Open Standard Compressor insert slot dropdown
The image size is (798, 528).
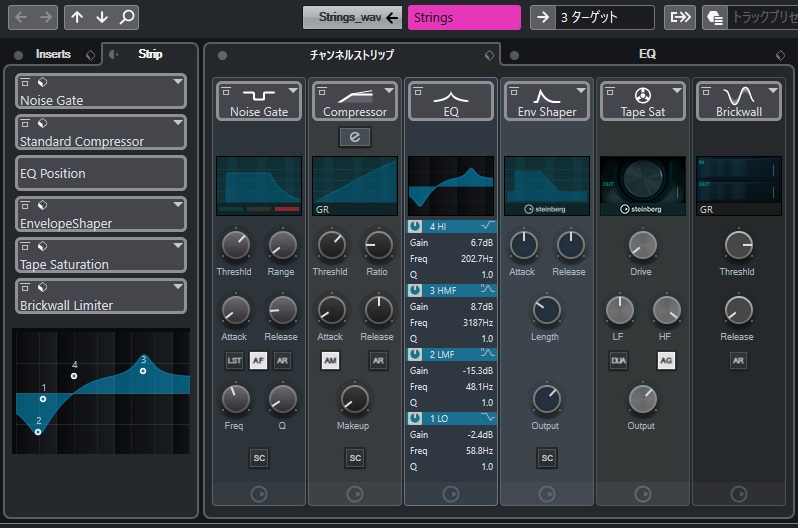coord(178,123)
